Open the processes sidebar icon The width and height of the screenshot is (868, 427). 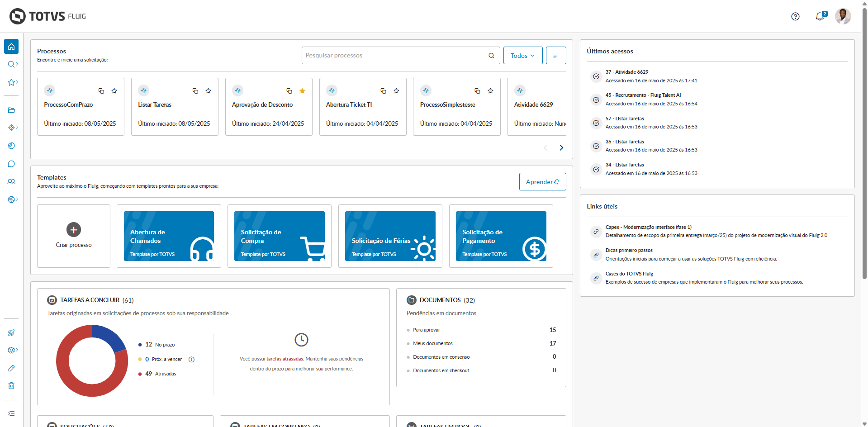pos(13,128)
